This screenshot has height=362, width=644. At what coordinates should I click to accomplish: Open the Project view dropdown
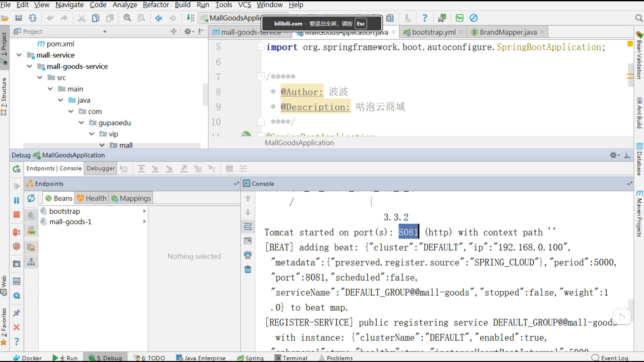click(x=105, y=32)
